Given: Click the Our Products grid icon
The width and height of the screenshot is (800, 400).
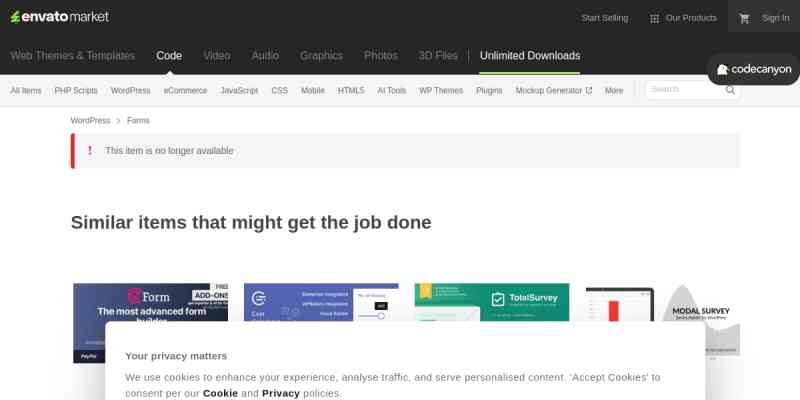Looking at the screenshot, I should (654, 19).
